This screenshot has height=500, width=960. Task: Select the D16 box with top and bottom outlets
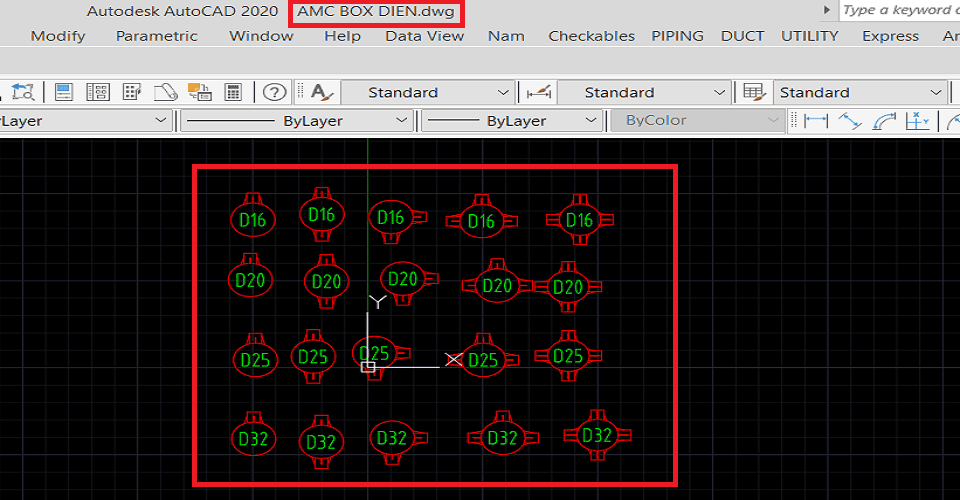[321, 214]
